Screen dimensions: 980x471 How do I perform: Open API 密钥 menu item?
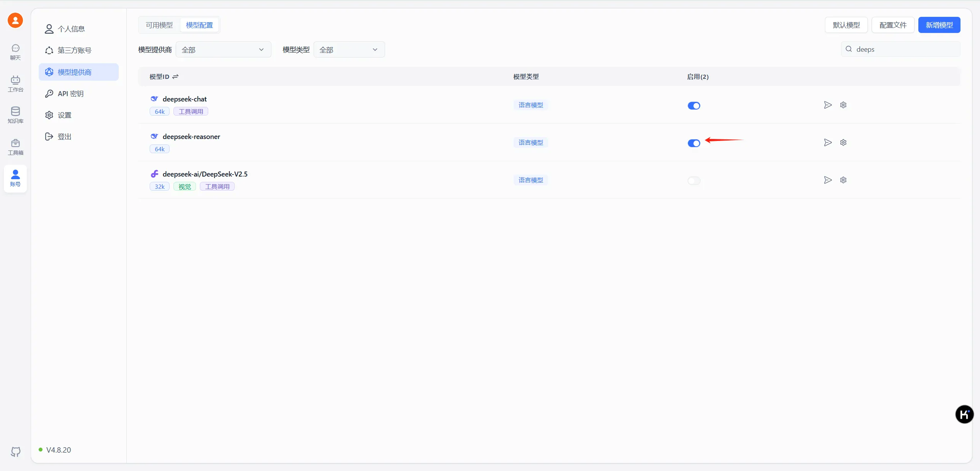point(78,93)
